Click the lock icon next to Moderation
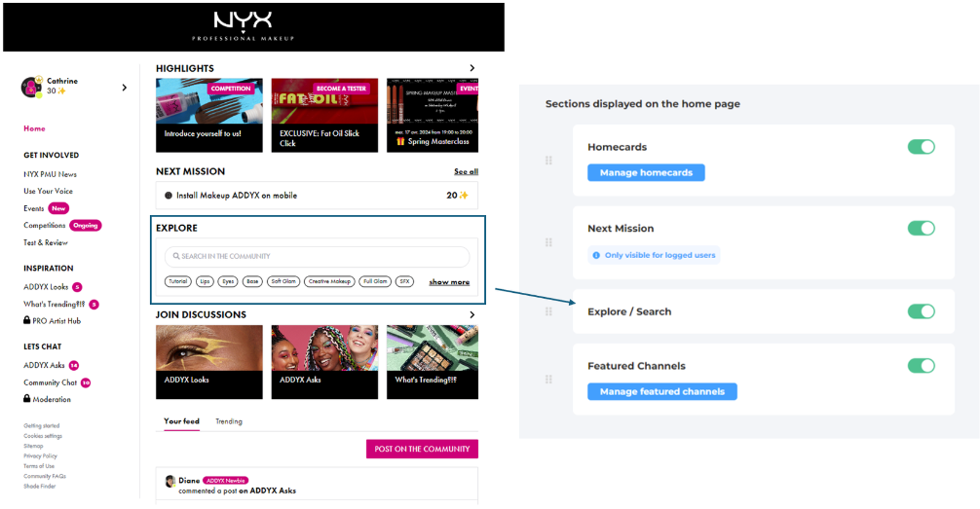The image size is (980, 509). (x=27, y=399)
